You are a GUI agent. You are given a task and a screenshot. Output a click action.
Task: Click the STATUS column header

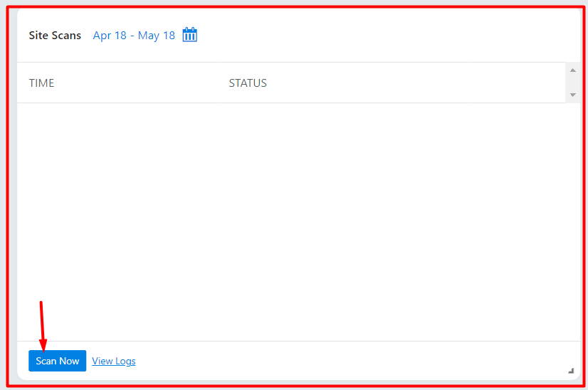(248, 83)
